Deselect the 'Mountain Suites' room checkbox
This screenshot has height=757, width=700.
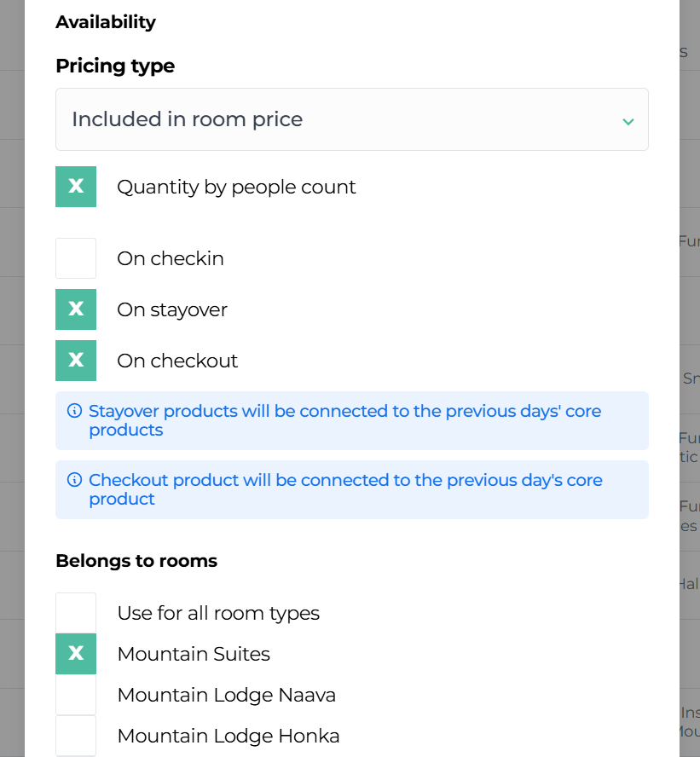tap(76, 654)
